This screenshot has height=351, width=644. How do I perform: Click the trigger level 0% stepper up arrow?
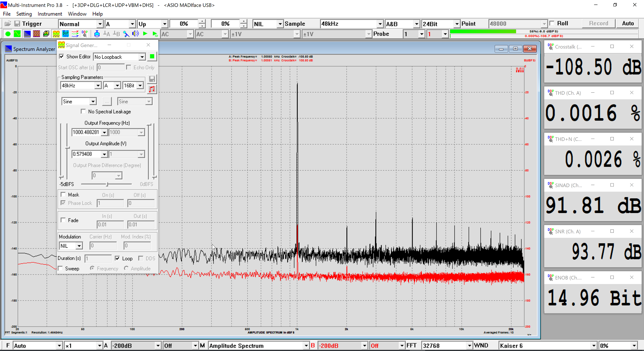point(202,21)
